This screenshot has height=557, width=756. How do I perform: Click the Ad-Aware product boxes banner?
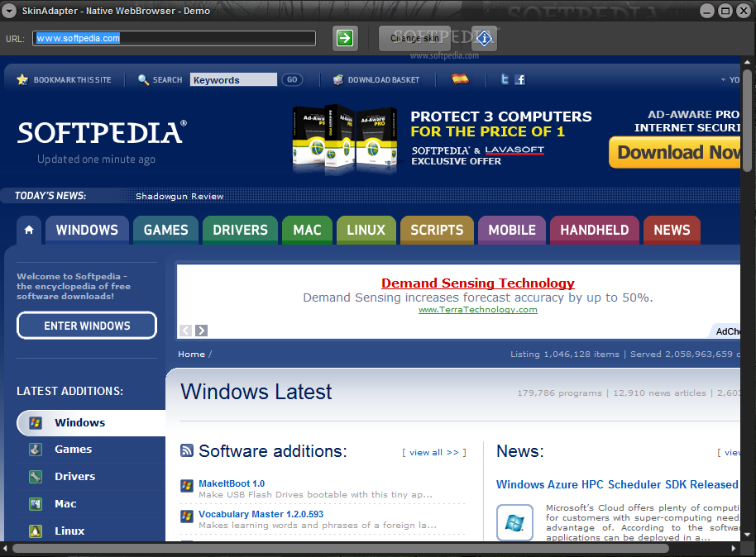(x=345, y=138)
